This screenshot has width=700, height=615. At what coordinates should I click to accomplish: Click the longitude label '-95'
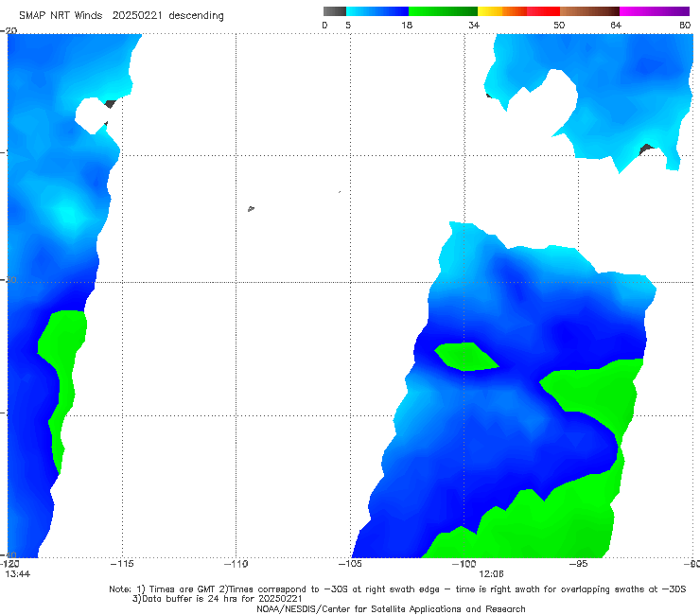pyautogui.click(x=579, y=564)
